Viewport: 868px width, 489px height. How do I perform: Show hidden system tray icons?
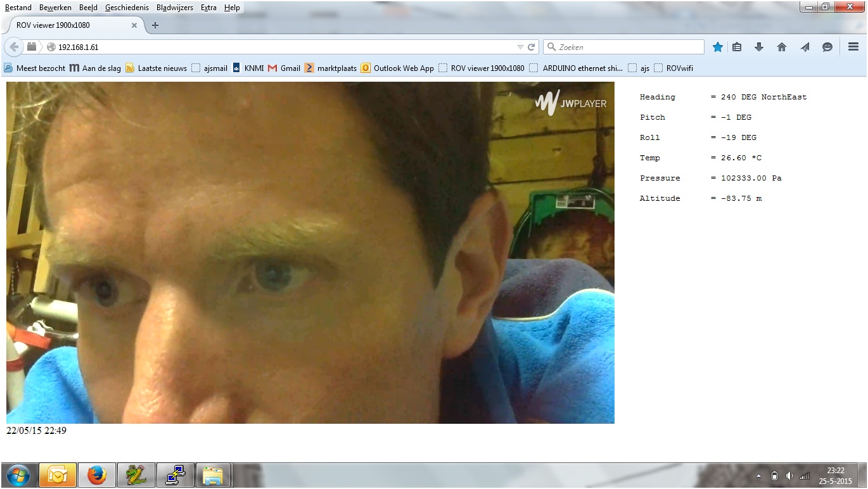758,476
